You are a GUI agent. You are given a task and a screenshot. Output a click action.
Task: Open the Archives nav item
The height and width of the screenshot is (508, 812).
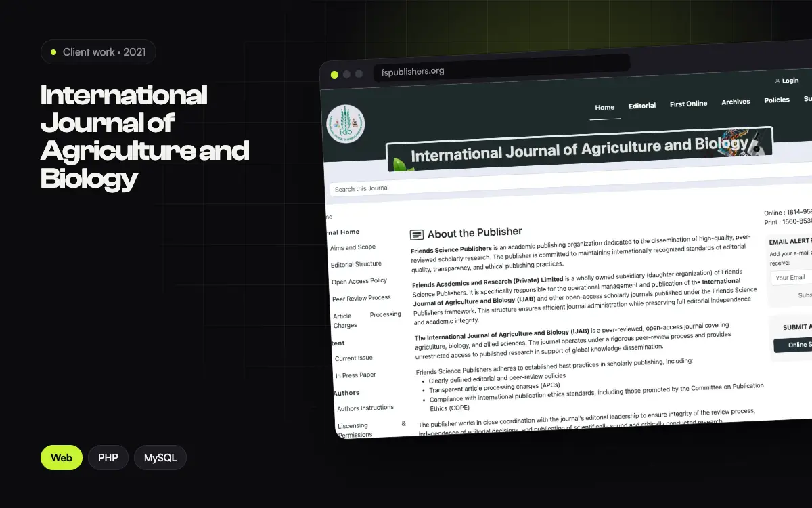(x=736, y=102)
